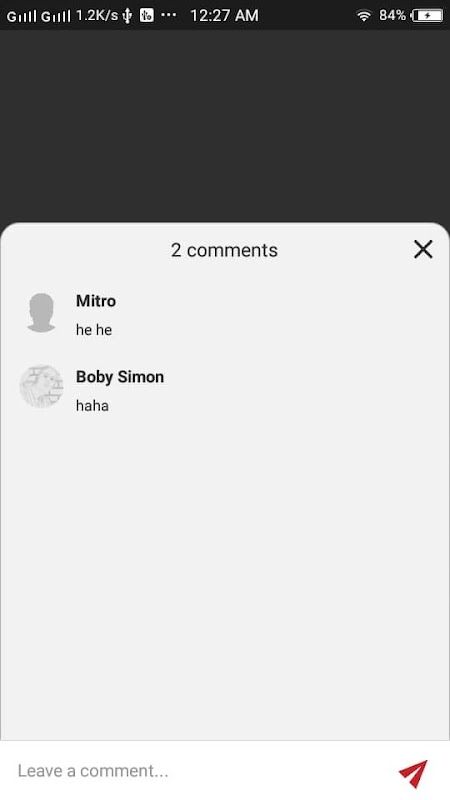This screenshot has width=450, height=800.
Task: Tap the battery charging icon
Action: click(x=427, y=16)
